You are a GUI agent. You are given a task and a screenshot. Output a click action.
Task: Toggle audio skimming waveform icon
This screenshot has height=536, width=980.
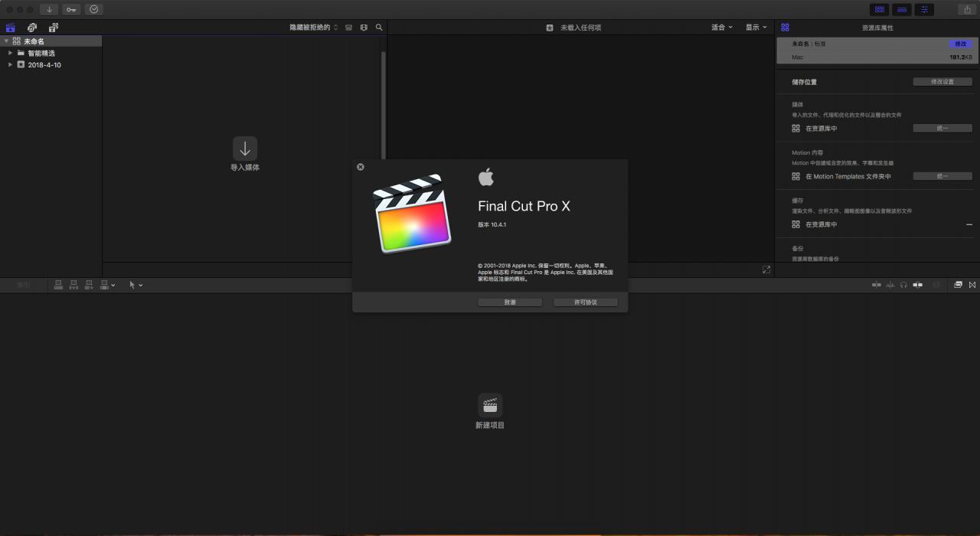pos(890,285)
